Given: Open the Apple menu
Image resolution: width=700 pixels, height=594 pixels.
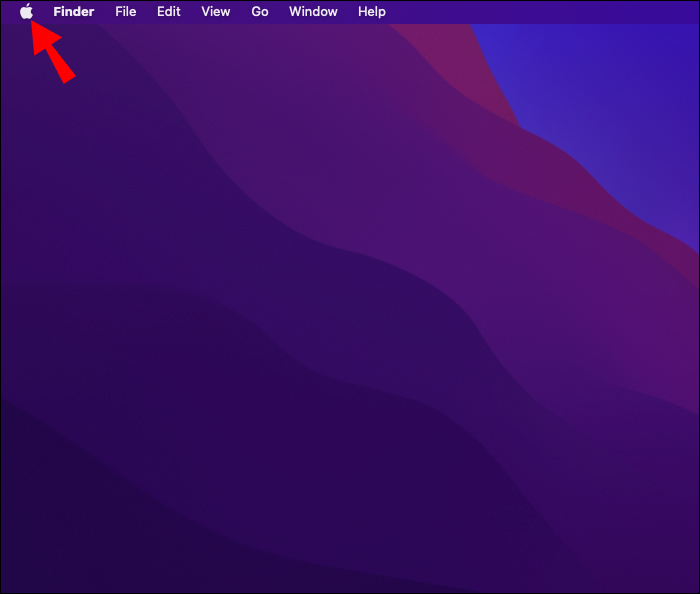Looking at the screenshot, I should (x=26, y=11).
